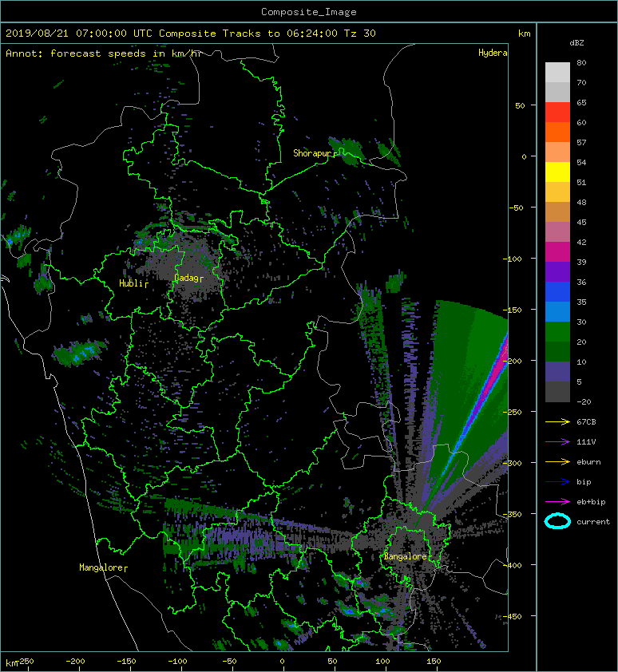This screenshot has height=672, width=618.
Task: Pick the light blue dBZ legend swatch
Action: click(x=557, y=311)
